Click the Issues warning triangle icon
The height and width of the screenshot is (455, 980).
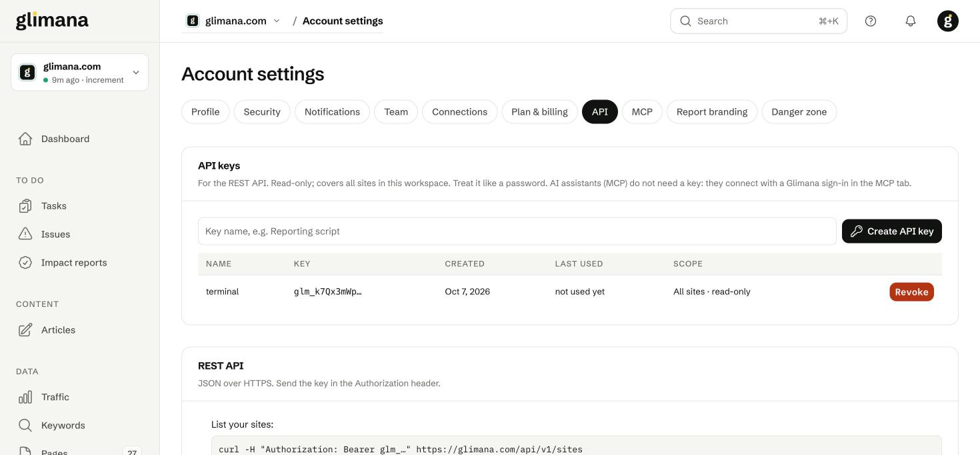pyautogui.click(x=25, y=234)
